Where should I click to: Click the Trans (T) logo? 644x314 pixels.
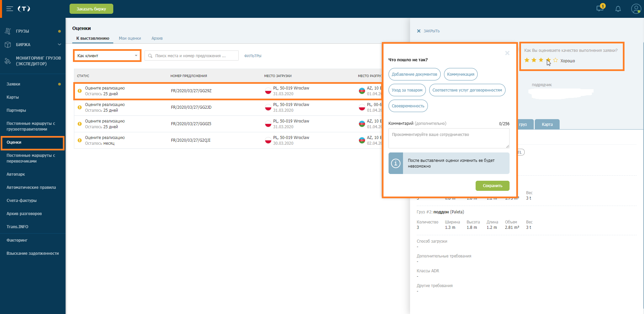24,9
